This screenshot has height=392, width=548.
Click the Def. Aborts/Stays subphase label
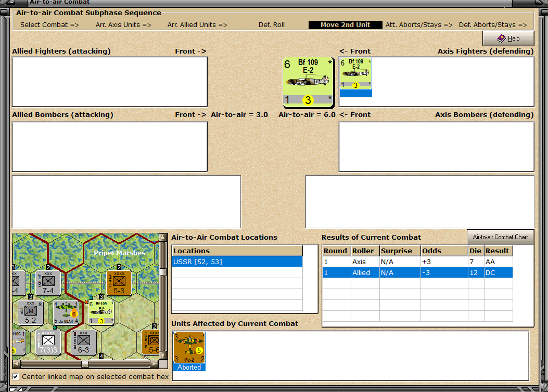(x=493, y=25)
